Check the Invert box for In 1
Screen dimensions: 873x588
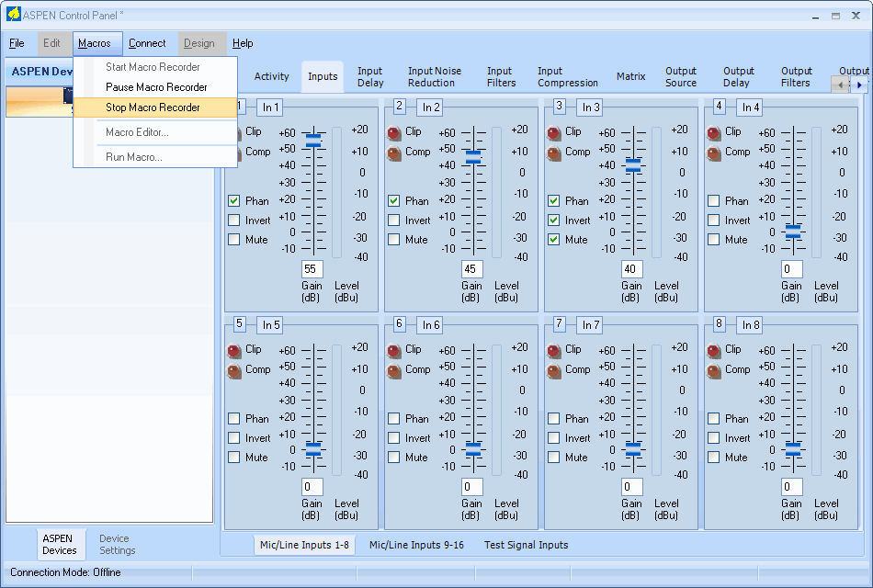point(233,220)
